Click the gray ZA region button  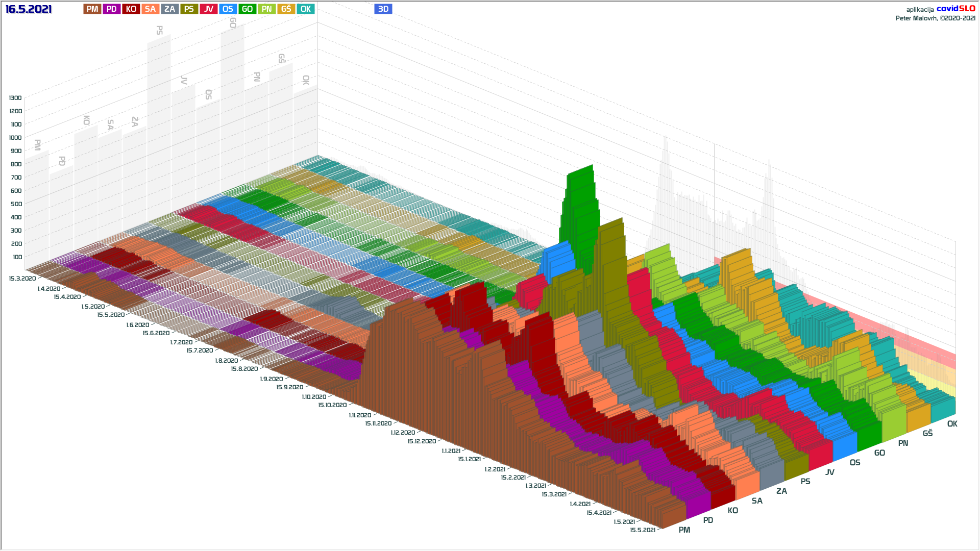(x=169, y=9)
